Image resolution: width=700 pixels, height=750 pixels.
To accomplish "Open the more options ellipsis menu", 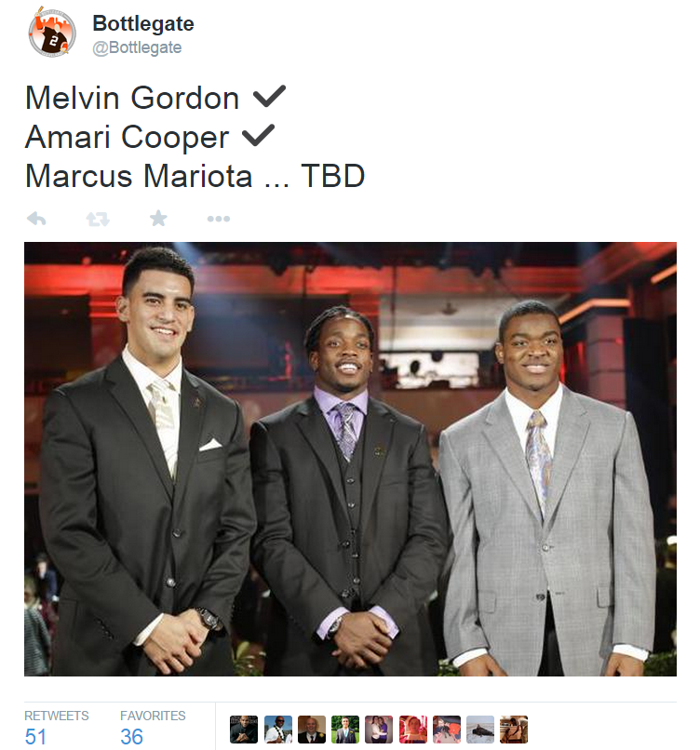I will [219, 219].
